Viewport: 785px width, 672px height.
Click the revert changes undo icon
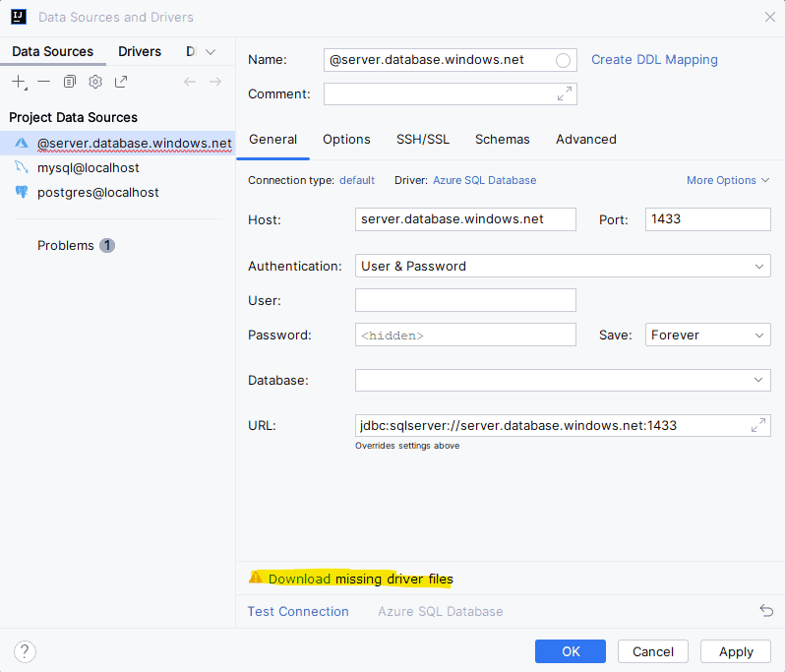click(766, 610)
